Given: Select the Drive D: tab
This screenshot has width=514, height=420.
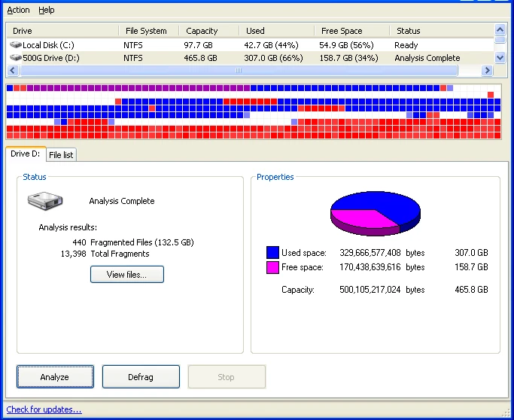Looking at the screenshot, I should tap(26, 154).
